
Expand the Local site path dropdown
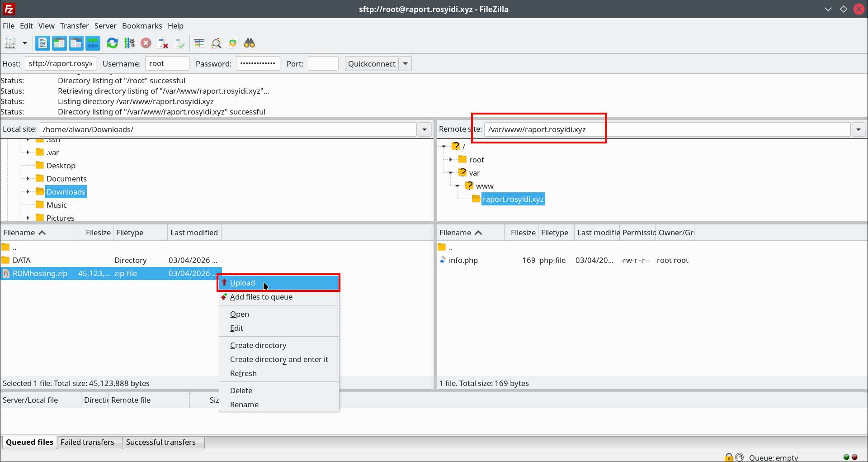pos(424,130)
